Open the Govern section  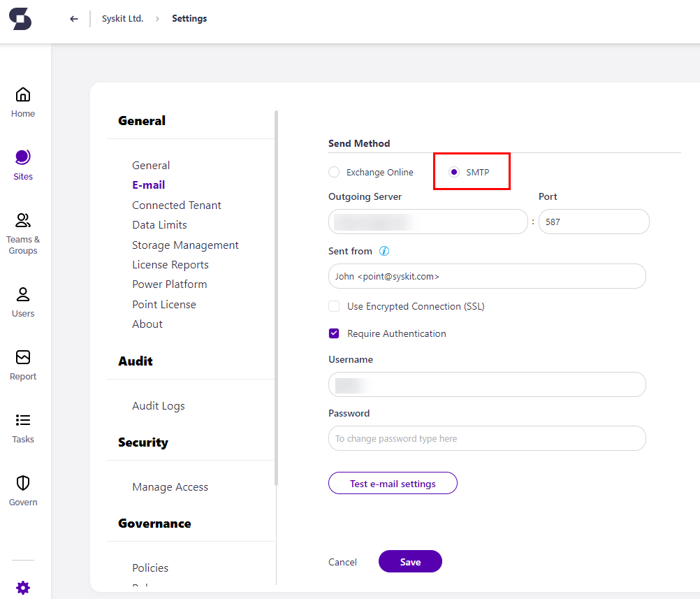pos(23,489)
